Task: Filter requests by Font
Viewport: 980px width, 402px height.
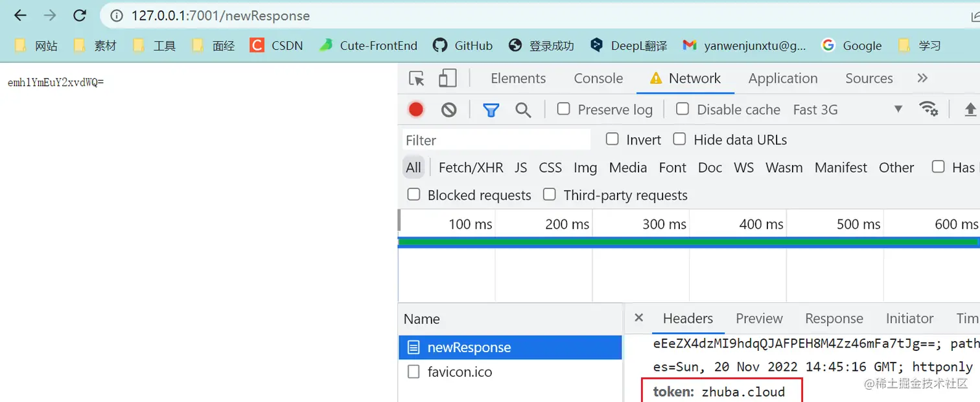Action: pos(672,168)
